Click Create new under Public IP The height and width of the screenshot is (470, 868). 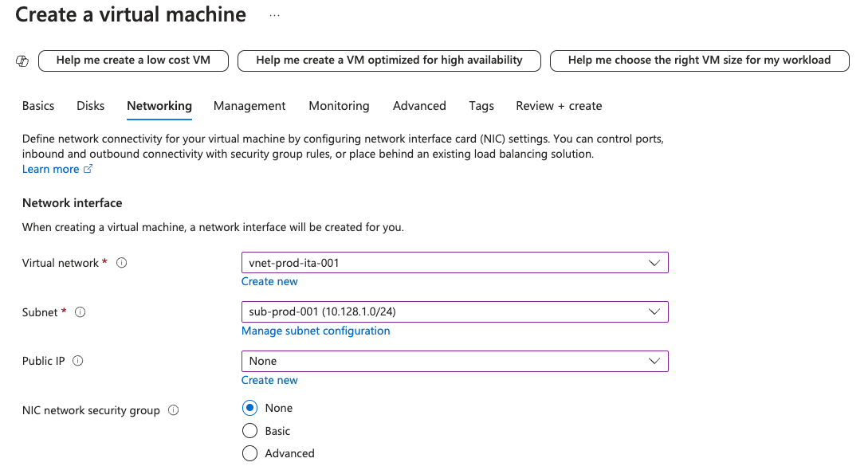(269, 380)
